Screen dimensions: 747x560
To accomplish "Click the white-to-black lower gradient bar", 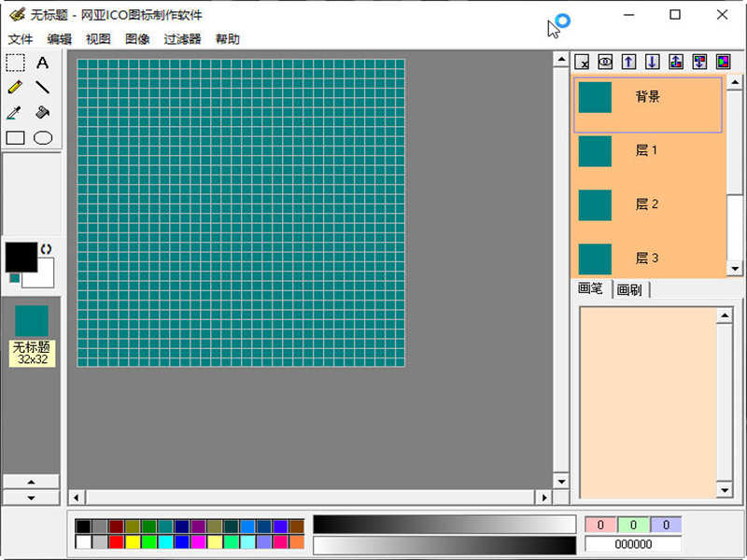I will coord(444,545).
